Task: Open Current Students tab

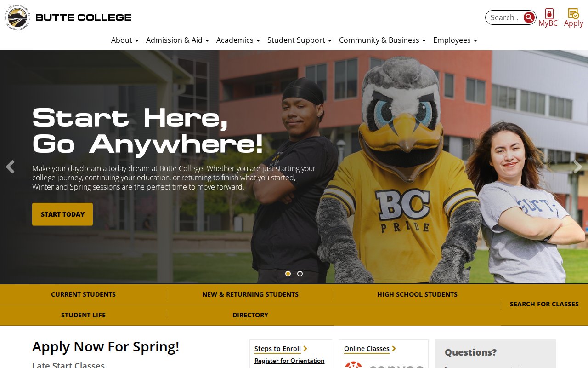Action: tap(83, 294)
